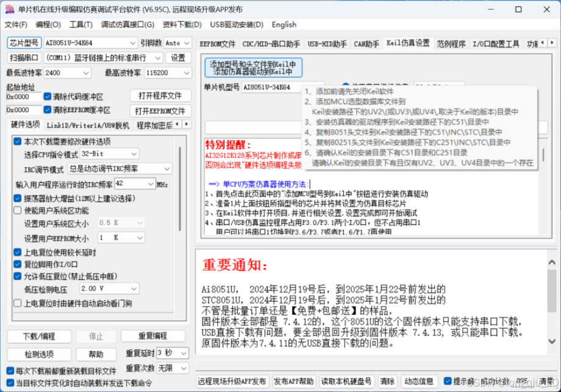The image size is (561, 392).
Task: Expand IRC调节模式 dropdown
Action: coord(166,168)
